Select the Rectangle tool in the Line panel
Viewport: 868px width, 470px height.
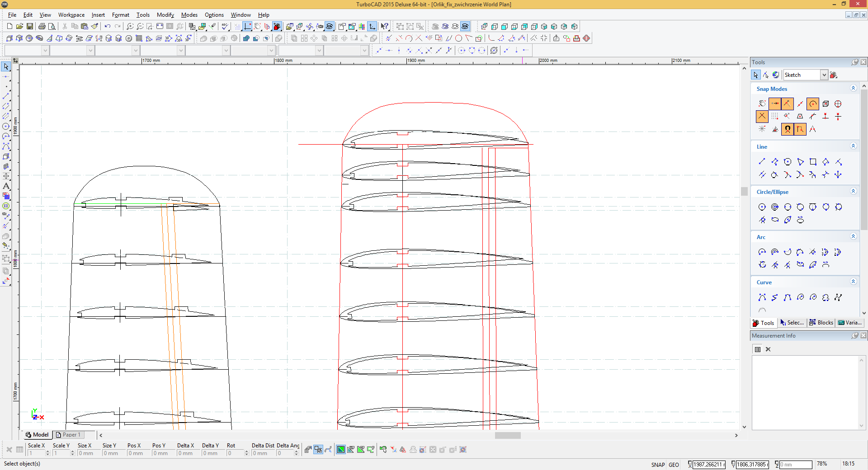[x=813, y=162]
